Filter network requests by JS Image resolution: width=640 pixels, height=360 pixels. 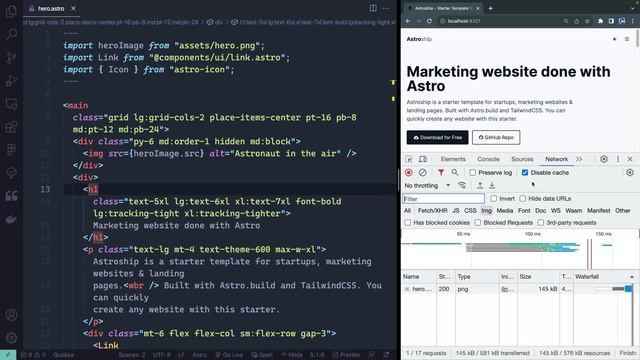click(x=456, y=211)
